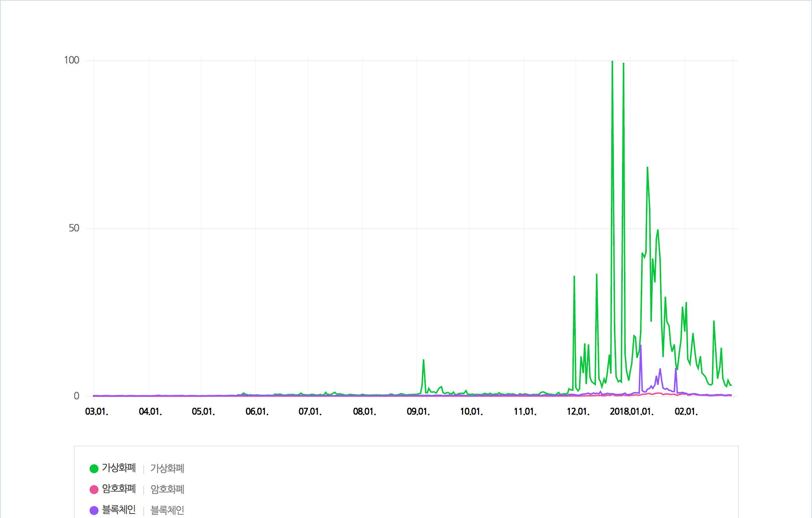
Task: Click the 03.01. x-axis date label
Action: pos(97,412)
